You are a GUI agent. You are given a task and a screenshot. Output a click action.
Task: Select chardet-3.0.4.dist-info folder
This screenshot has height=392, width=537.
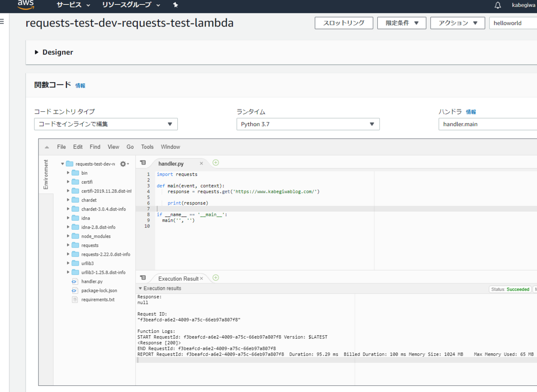coord(103,209)
